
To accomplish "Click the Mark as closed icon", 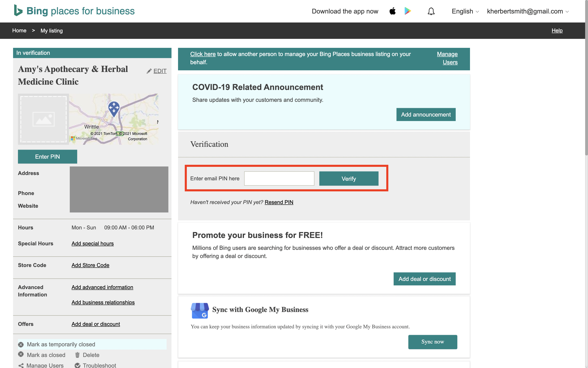I will 21,354.
